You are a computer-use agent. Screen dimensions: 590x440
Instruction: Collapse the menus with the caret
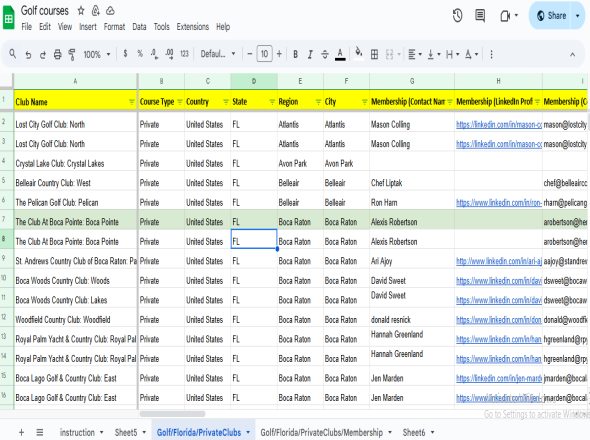(x=572, y=55)
